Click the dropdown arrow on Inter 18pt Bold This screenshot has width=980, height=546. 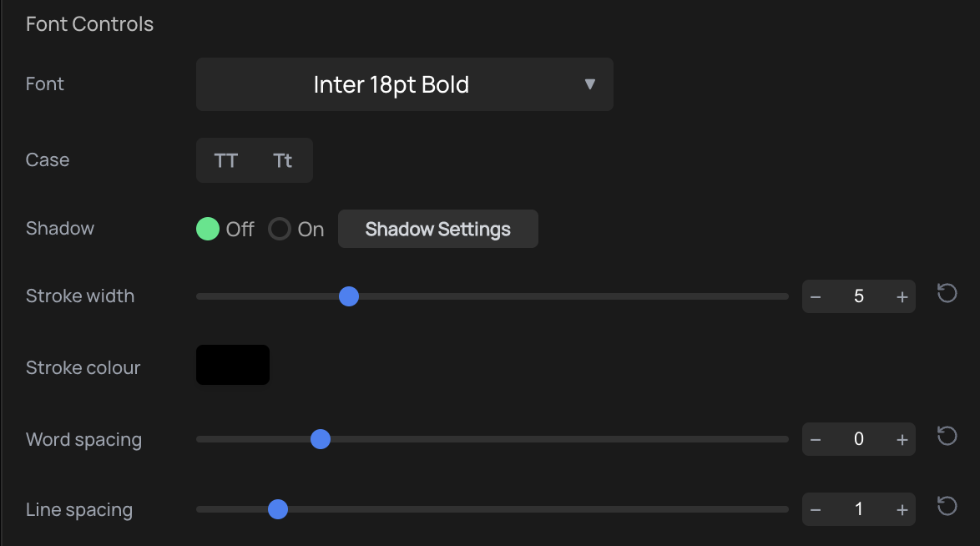(590, 83)
